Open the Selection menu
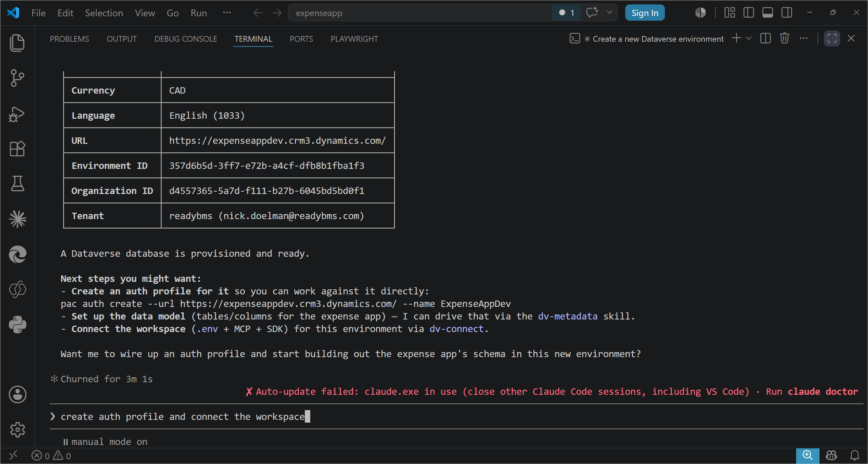The image size is (868, 464). pos(104,13)
